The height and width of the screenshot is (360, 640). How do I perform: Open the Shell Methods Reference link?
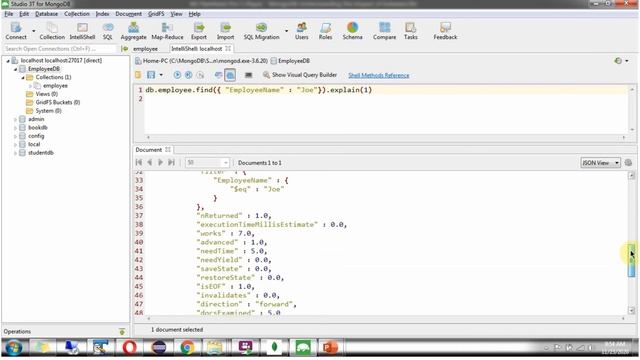[378, 76]
